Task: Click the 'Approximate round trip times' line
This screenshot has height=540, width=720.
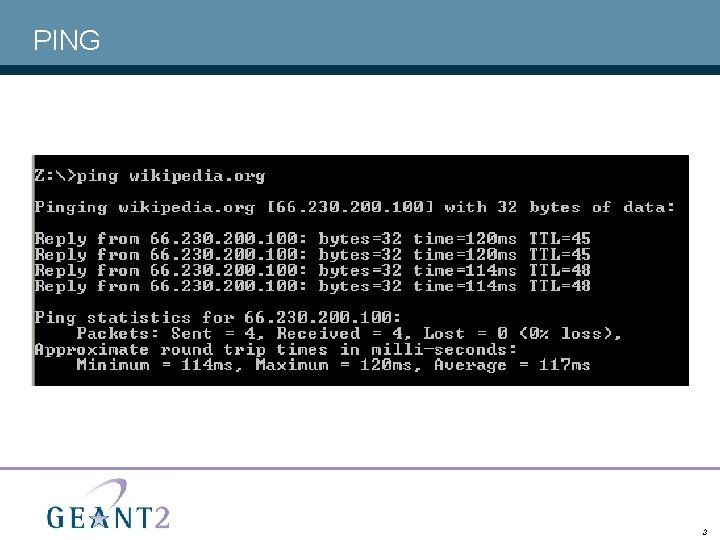Action: (276, 349)
